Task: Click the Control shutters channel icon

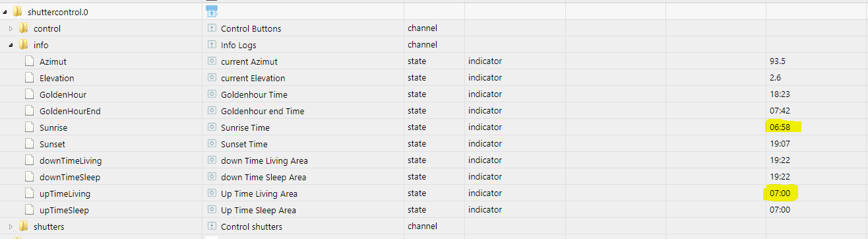Action: click(x=212, y=226)
